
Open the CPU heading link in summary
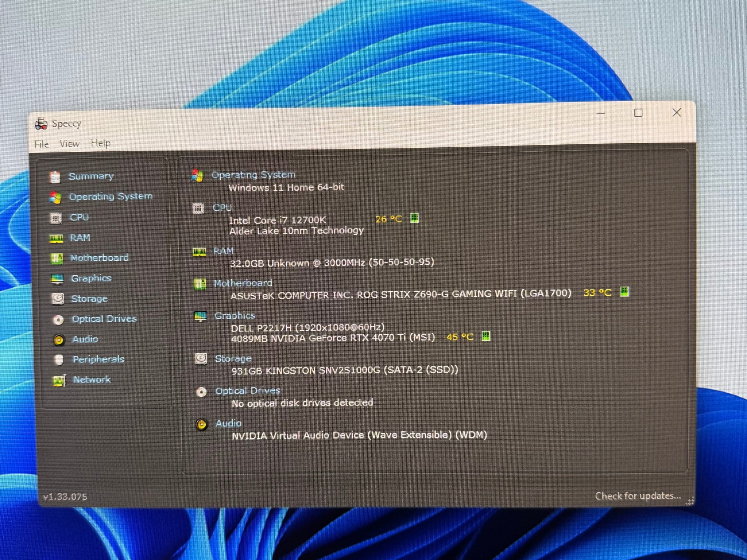222,208
